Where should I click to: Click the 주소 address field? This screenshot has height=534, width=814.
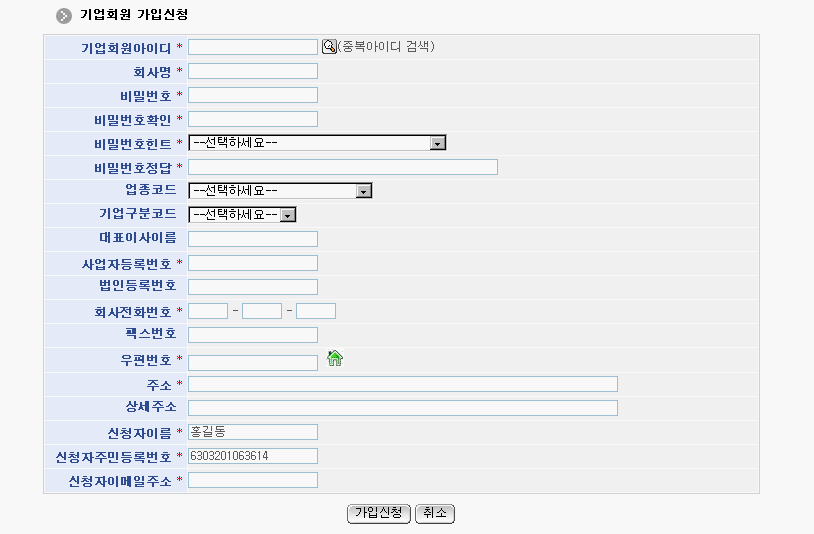tap(403, 384)
